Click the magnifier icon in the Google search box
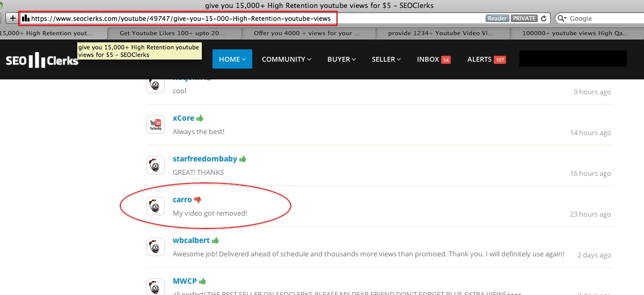The height and width of the screenshot is (295, 644). pos(562,18)
